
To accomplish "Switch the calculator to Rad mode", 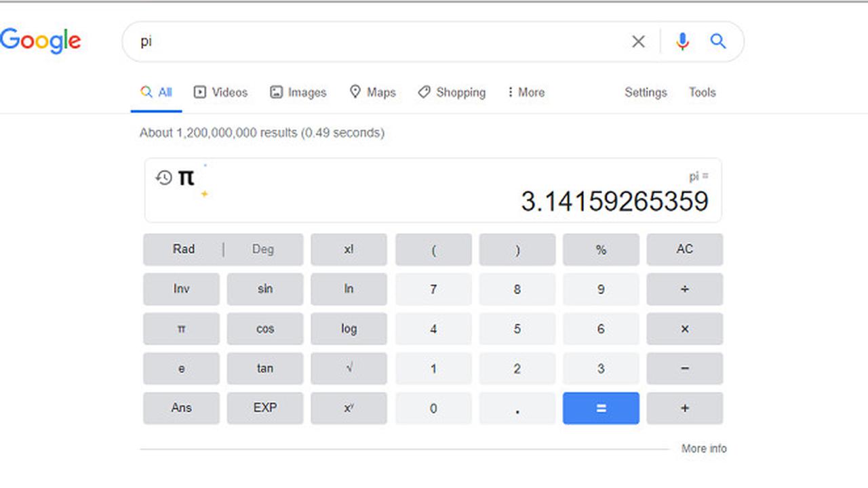I will click(x=183, y=249).
